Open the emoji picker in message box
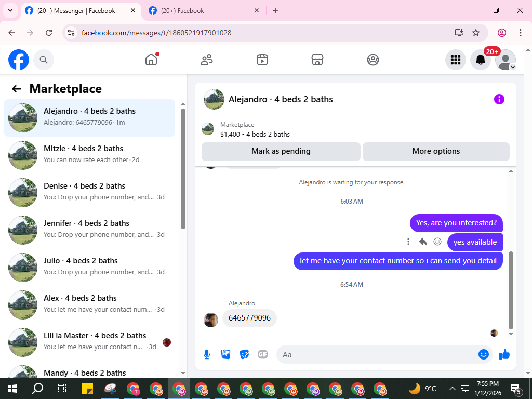The image size is (532, 399). coord(484,354)
